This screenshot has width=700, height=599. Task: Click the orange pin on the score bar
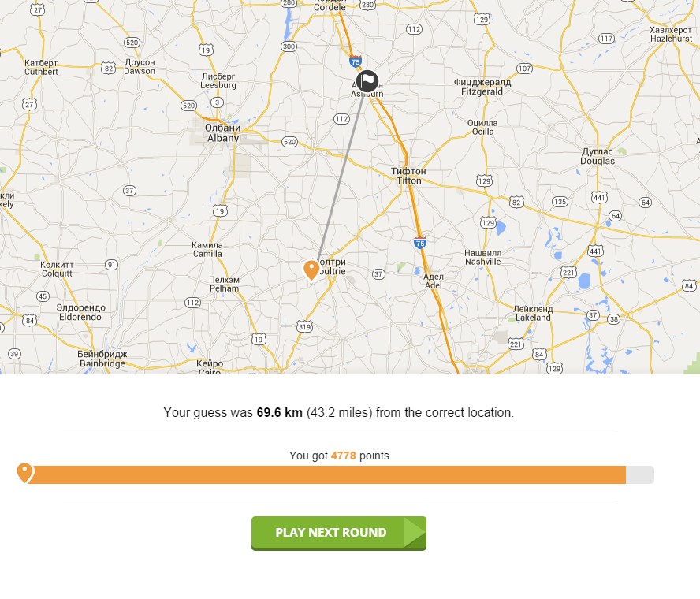pyautogui.click(x=25, y=474)
